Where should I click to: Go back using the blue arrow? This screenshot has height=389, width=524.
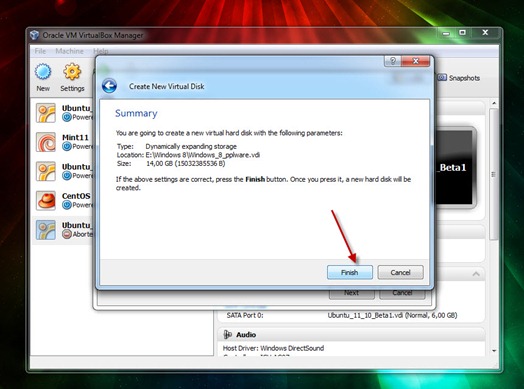tap(109, 86)
